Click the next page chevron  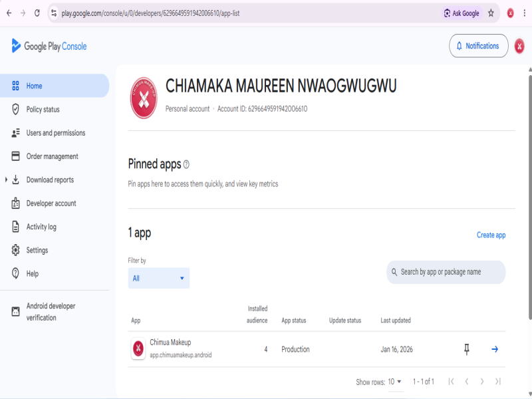481,382
